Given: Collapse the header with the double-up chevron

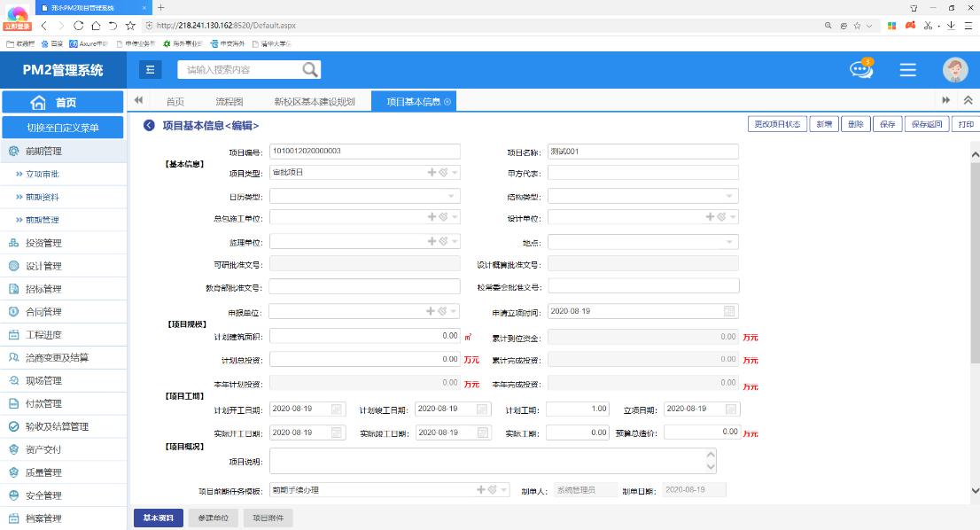Looking at the screenshot, I should tap(968, 101).
